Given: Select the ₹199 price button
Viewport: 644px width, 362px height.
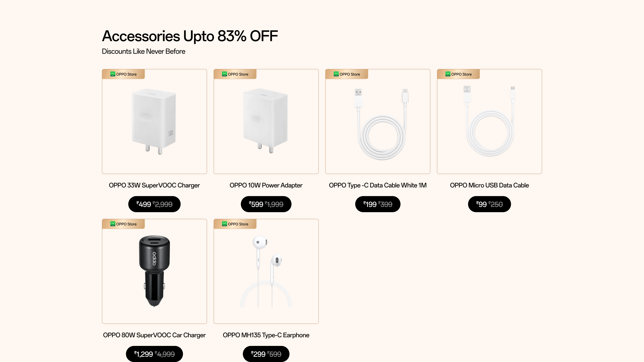Looking at the screenshot, I should (x=378, y=204).
